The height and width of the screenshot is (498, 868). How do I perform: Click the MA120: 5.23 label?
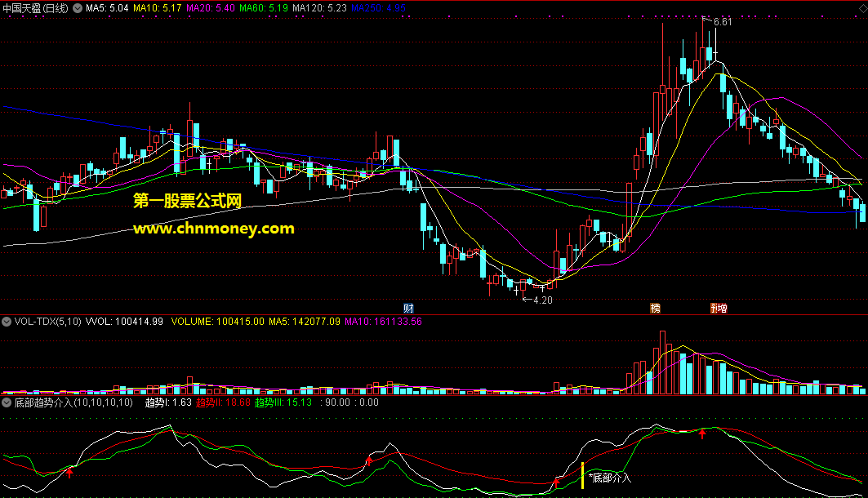point(319,8)
